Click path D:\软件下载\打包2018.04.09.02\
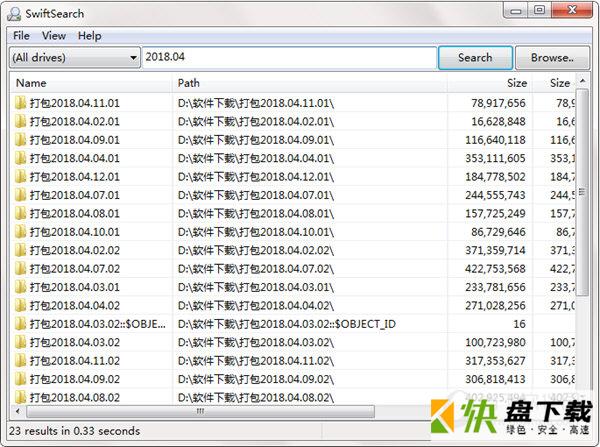 (x=256, y=379)
